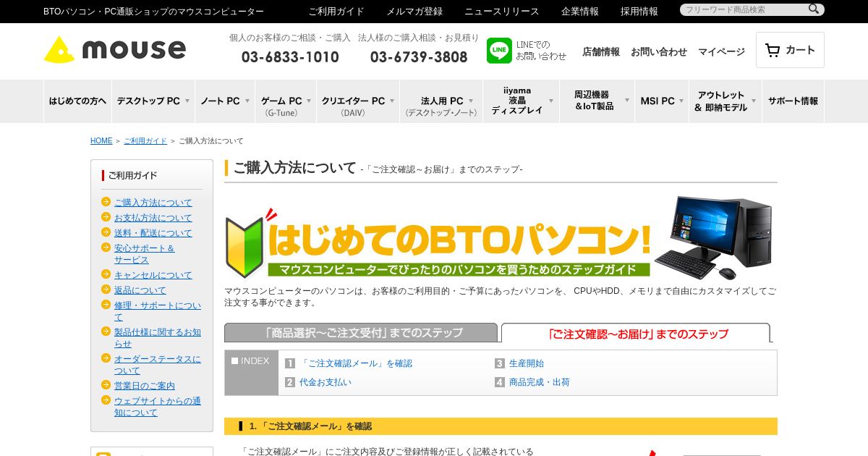Expand iiyama 液晶ディスプレイ dropdown

point(522,101)
